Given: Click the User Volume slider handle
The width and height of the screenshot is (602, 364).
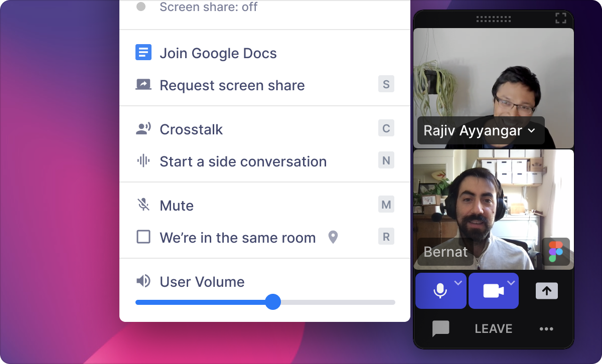Looking at the screenshot, I should point(273,302).
